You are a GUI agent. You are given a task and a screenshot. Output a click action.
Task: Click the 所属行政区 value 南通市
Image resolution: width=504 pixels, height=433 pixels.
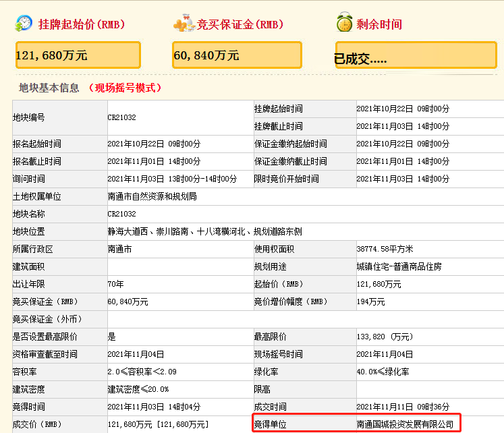(119, 249)
